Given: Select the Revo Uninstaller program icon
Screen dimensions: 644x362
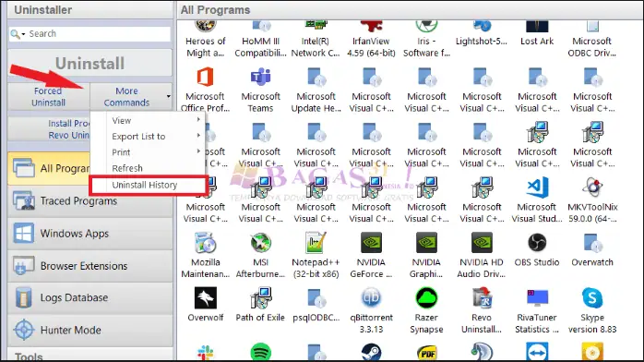Looking at the screenshot, I should [482, 298].
